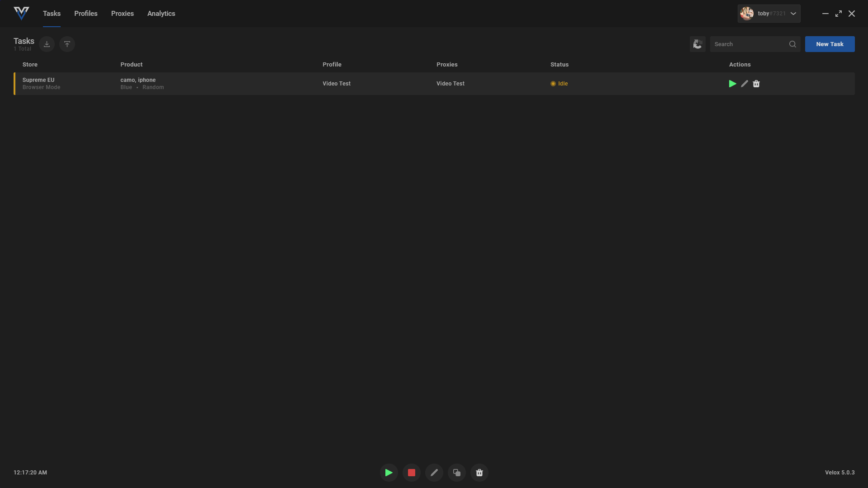Select the Supreme EU task row
This screenshot has height=488, width=868.
coord(226,84)
